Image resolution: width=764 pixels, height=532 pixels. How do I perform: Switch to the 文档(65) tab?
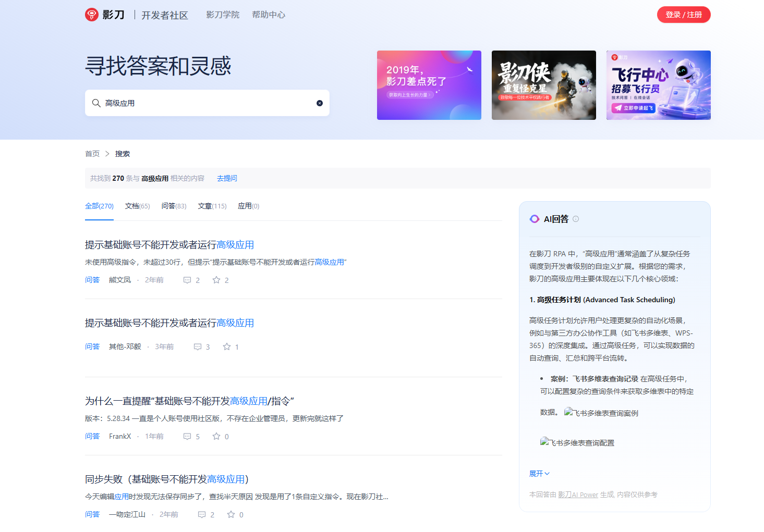(x=137, y=206)
